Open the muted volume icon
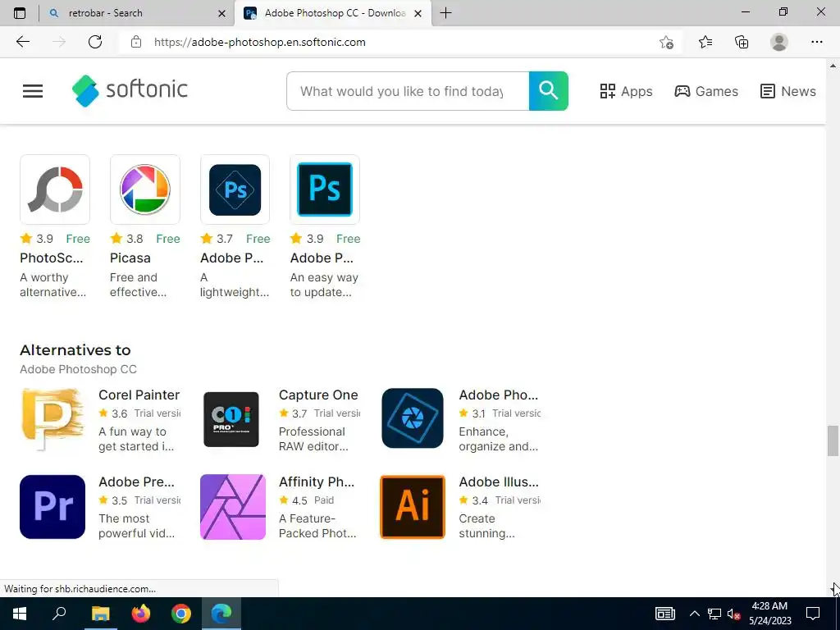 click(x=733, y=614)
